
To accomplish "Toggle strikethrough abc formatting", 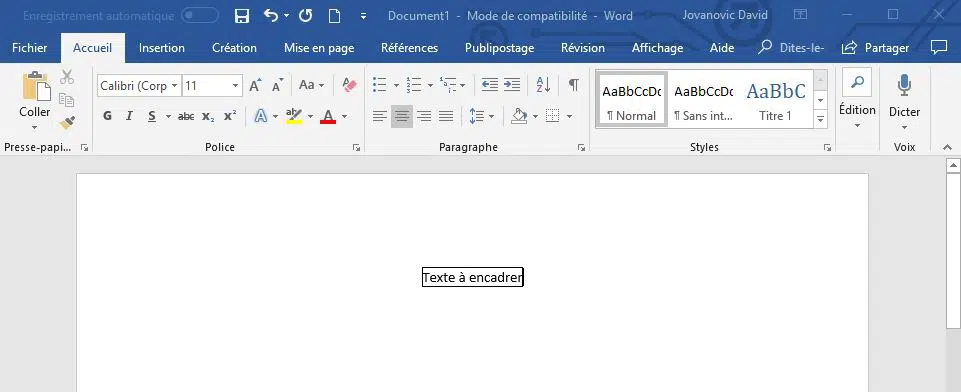I will [186, 116].
